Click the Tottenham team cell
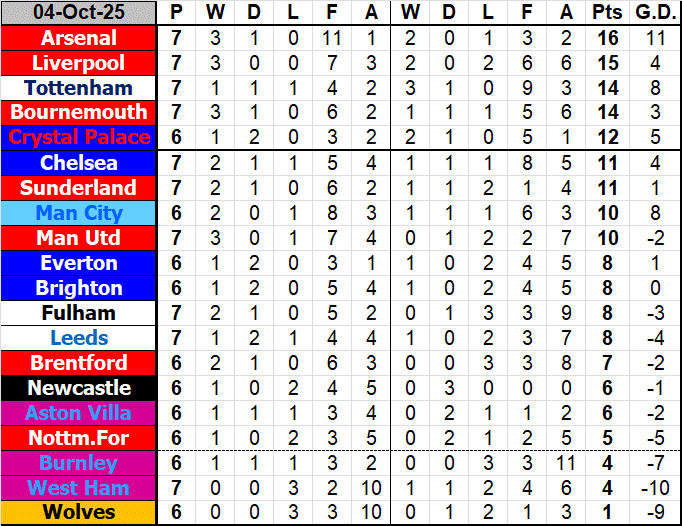The height and width of the screenshot is (526, 682). click(79, 88)
